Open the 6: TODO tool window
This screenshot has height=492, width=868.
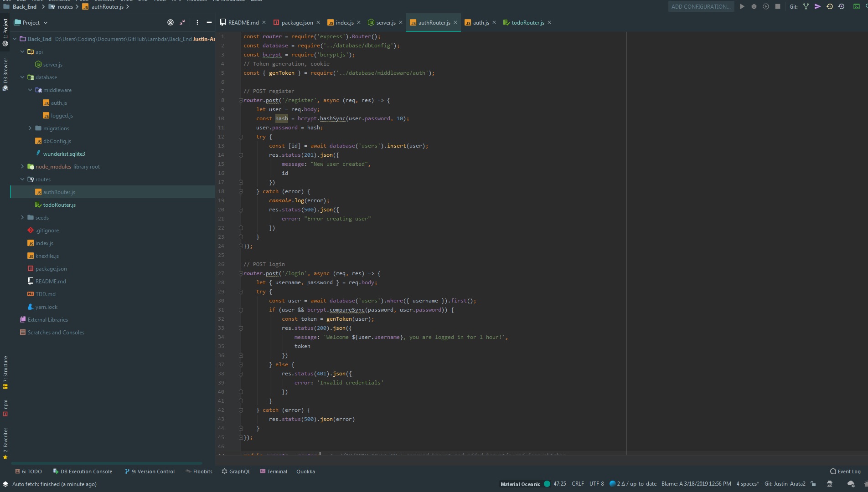28,471
